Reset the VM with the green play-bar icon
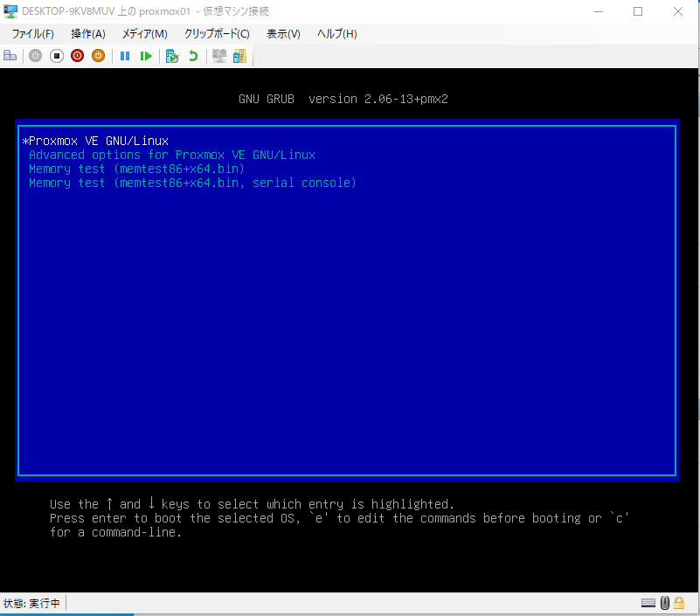The image size is (700, 616). click(146, 56)
